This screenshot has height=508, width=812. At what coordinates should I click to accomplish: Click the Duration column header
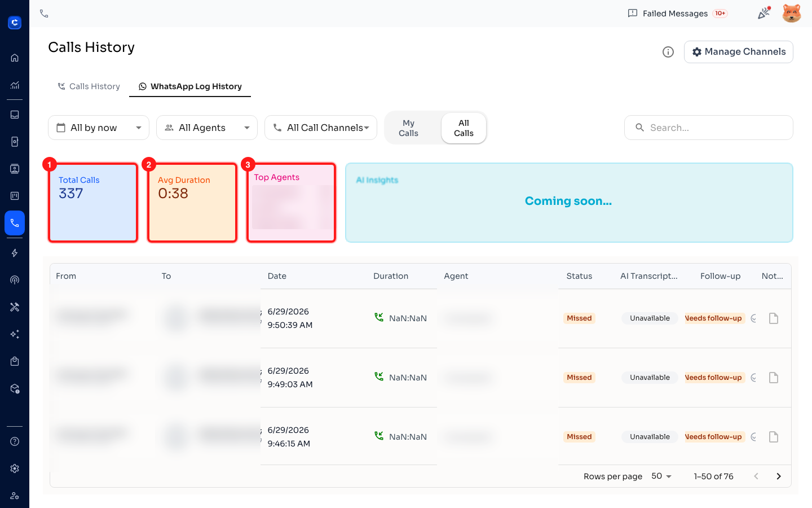pos(391,276)
